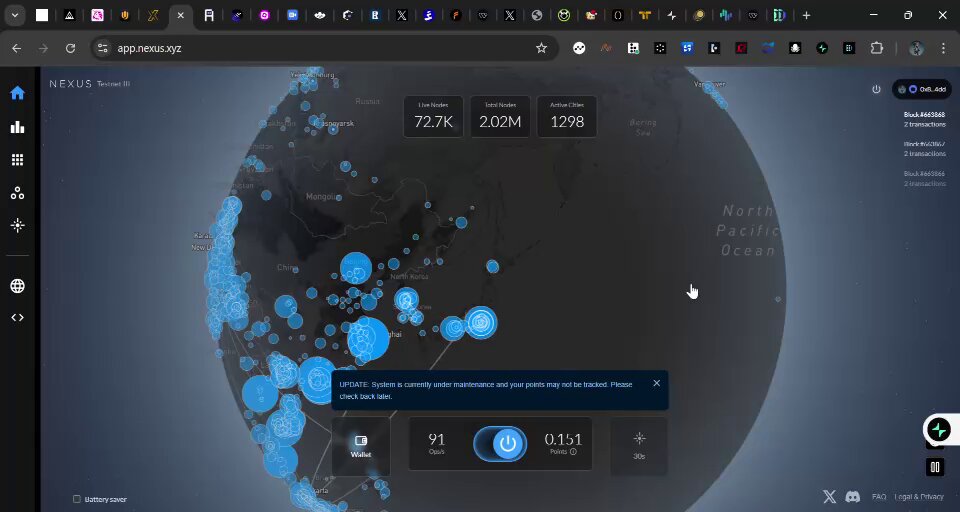
Task: Dismiss the maintenance UPDATE notice
Action: (656, 383)
